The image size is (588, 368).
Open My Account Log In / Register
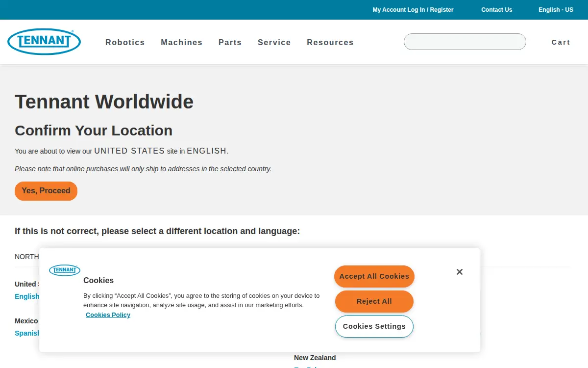tap(413, 10)
